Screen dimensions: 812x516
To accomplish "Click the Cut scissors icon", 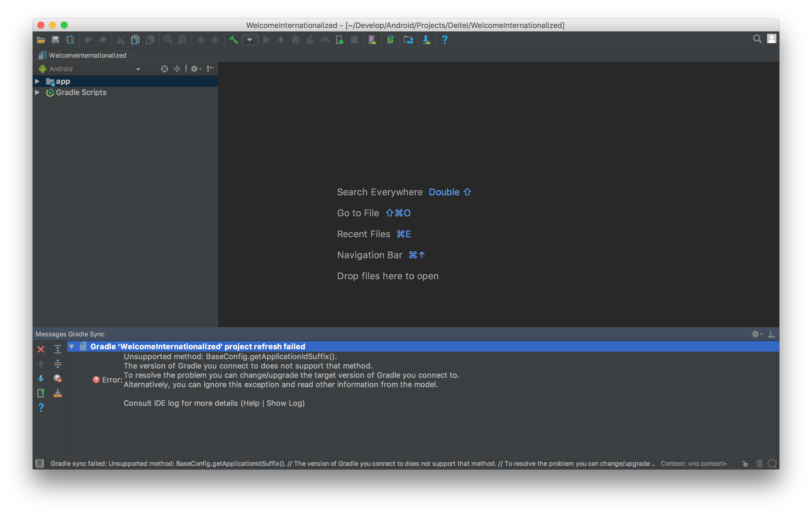I will (120, 40).
